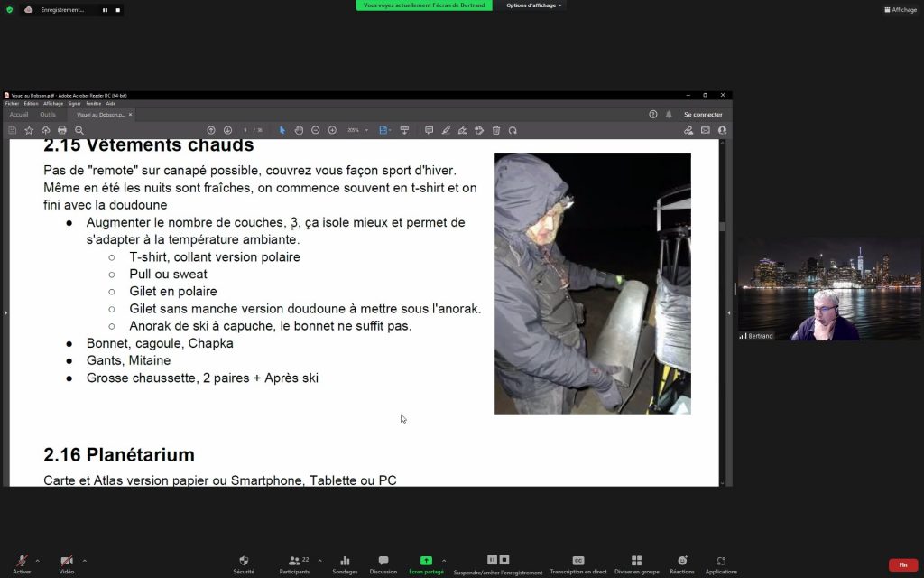Viewport: 924px width, 578px height.
Task: Open the Sondages polls
Action: pos(345,564)
